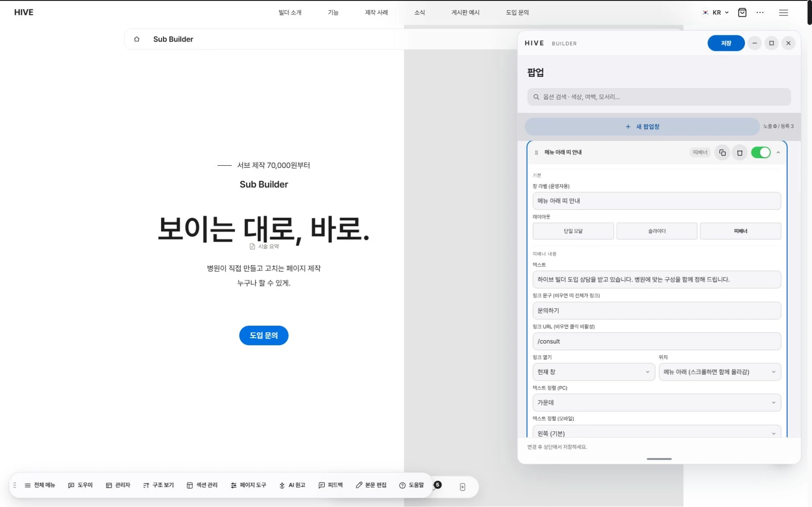Viewport: 812px width, 507px height.
Task: Duplicate the 메뉴 아래 띠 안내 popup
Action: pyautogui.click(x=722, y=153)
